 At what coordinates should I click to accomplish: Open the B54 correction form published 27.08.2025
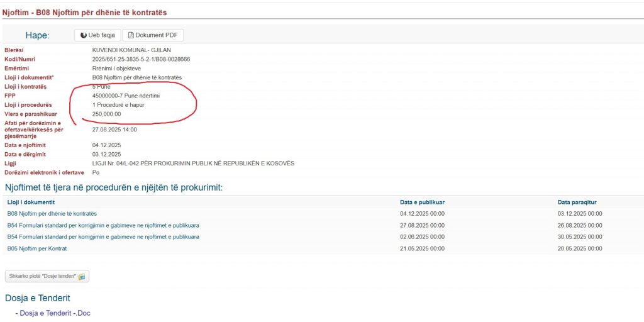click(x=103, y=225)
